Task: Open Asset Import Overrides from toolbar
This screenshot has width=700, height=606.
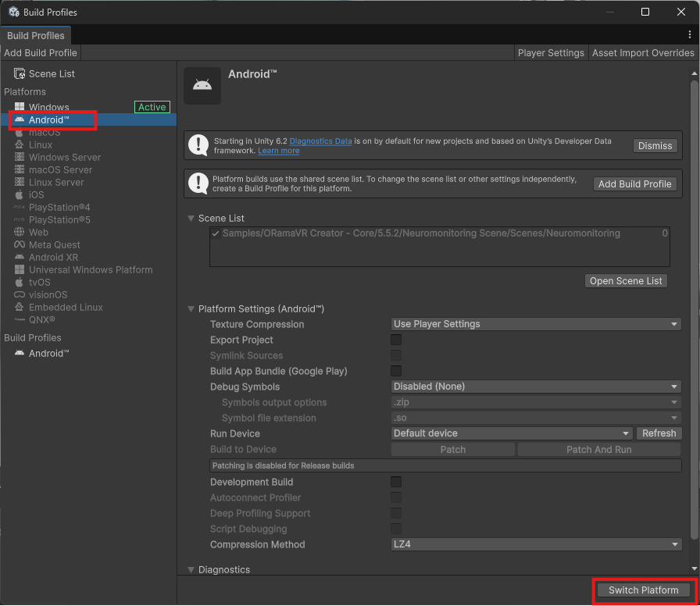Action: [x=643, y=52]
